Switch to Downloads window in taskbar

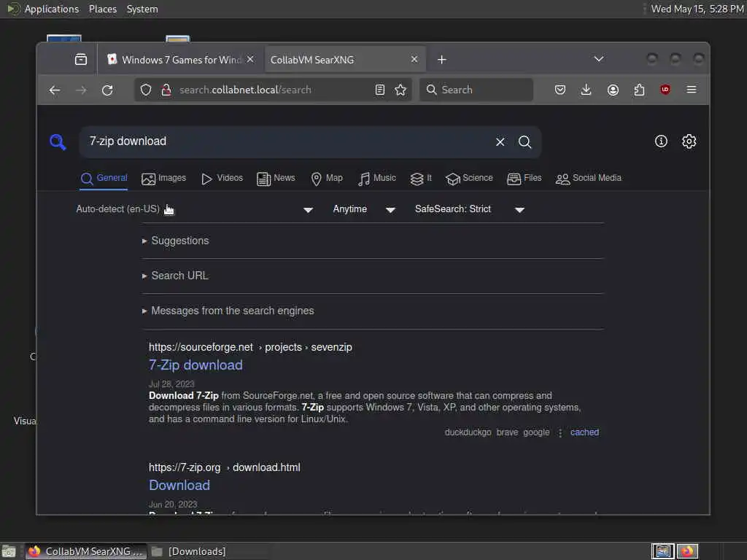190,551
